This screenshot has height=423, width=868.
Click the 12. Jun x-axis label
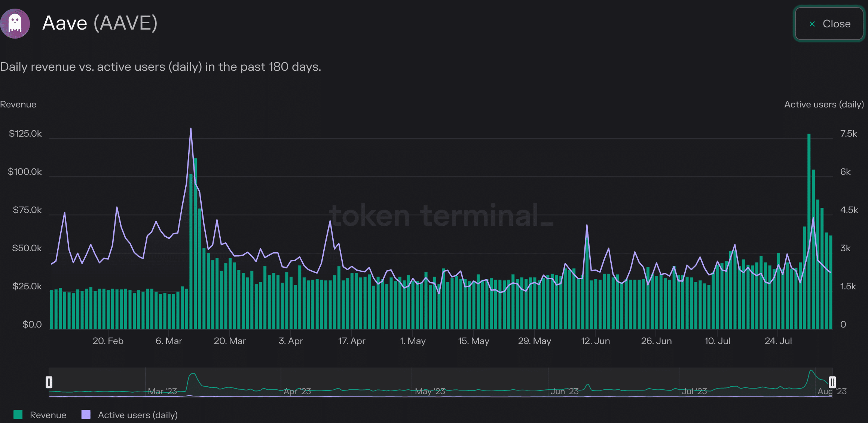[595, 341]
